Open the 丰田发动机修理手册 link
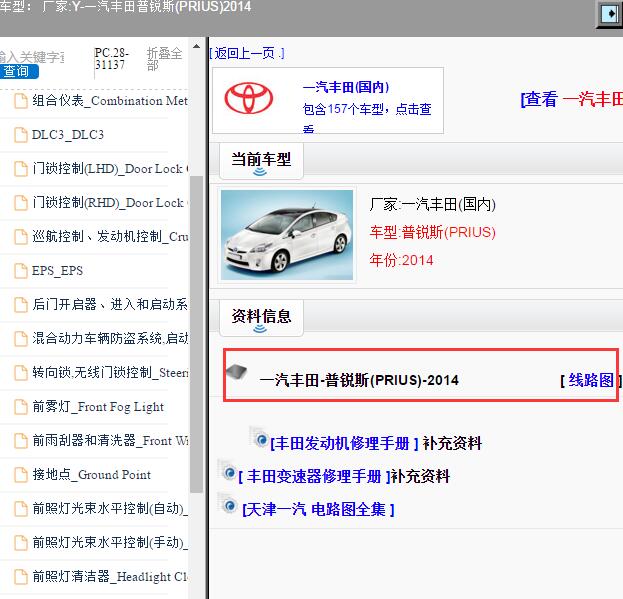This screenshot has height=599, width=623. click(344, 444)
